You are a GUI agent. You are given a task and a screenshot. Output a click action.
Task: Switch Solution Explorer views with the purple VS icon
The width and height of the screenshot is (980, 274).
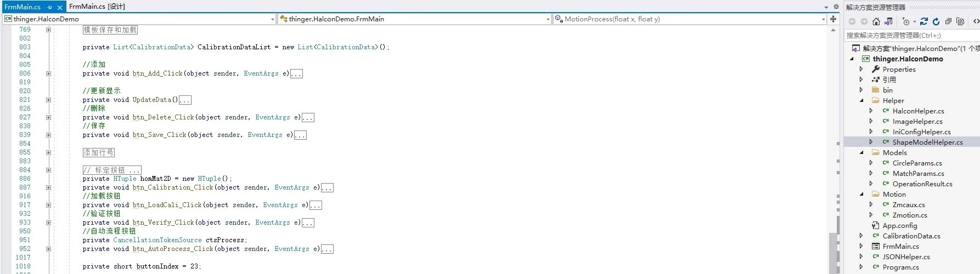coord(889,21)
